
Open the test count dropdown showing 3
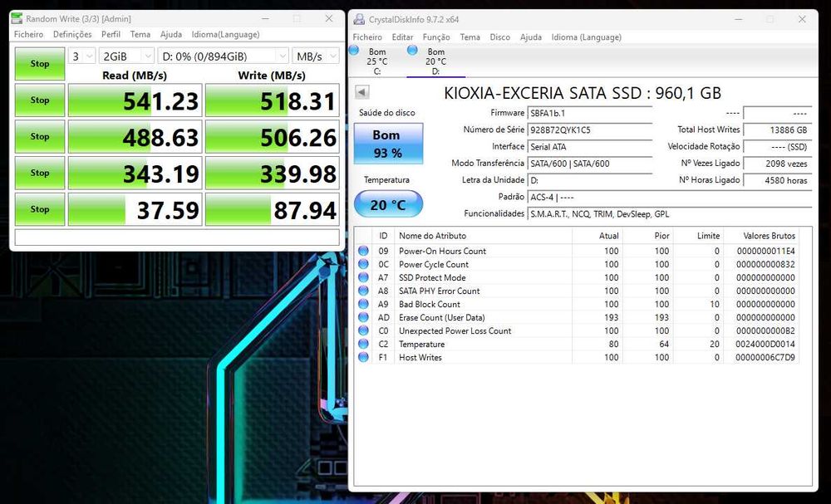click(x=81, y=56)
